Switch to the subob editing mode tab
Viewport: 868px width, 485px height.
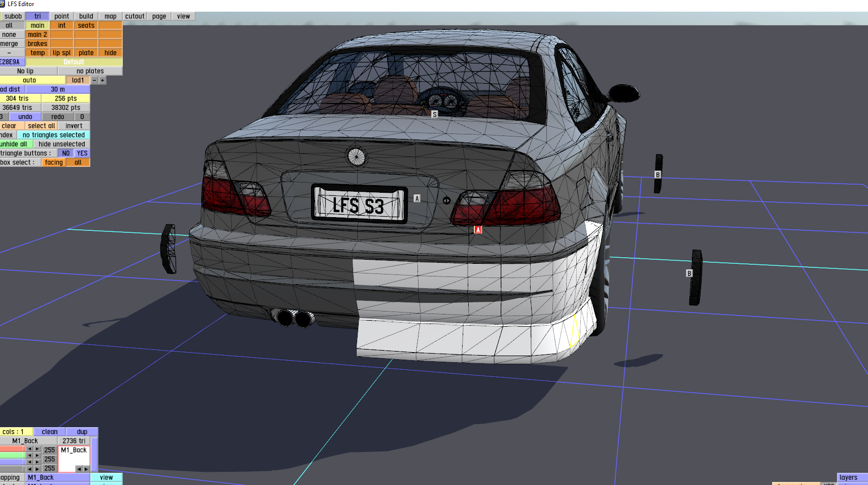[13, 16]
